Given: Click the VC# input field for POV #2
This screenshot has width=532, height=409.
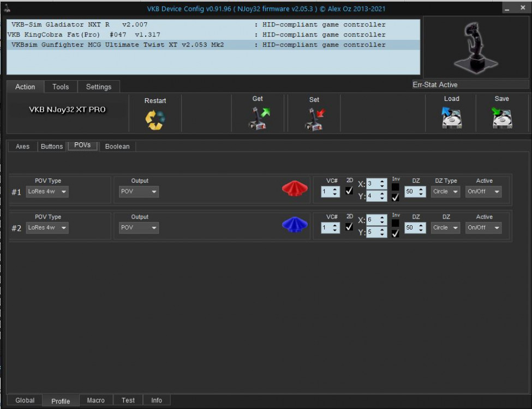Looking at the screenshot, I should pos(327,227).
